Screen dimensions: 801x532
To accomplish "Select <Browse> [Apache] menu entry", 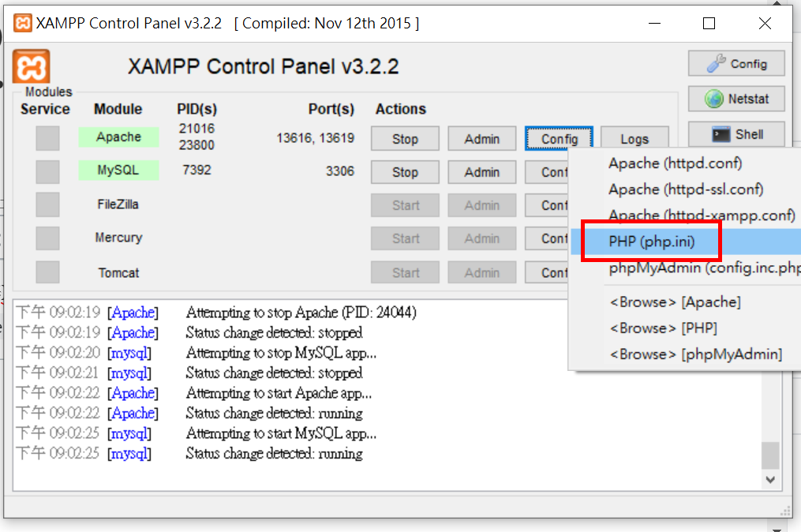I will pyautogui.click(x=684, y=302).
